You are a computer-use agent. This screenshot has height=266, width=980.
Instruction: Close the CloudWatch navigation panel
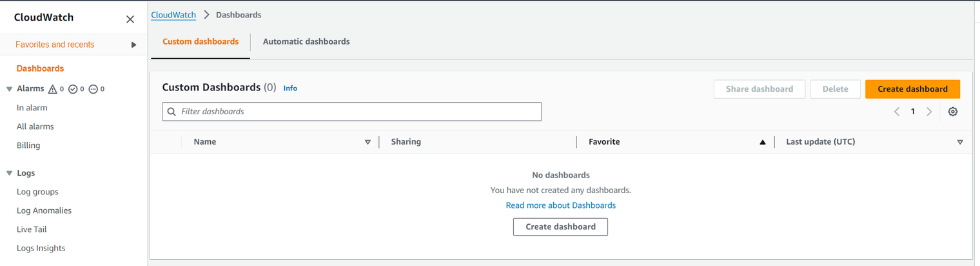pos(130,19)
